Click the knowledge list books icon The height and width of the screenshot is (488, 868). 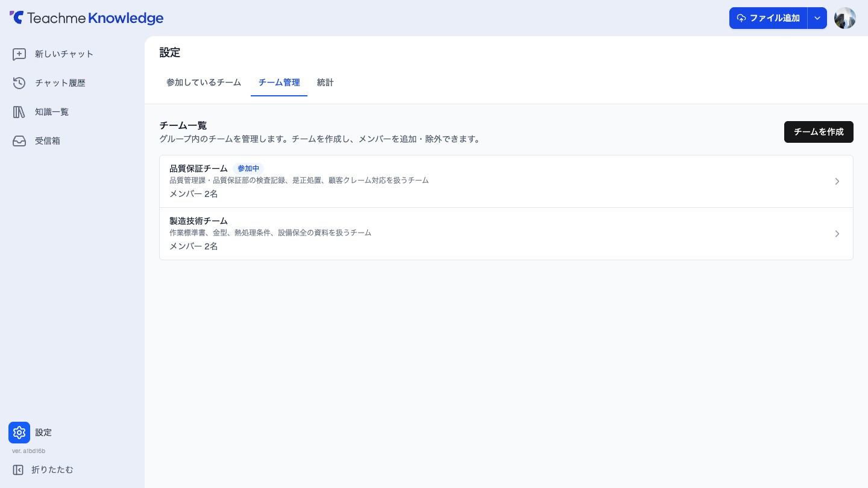tap(19, 112)
